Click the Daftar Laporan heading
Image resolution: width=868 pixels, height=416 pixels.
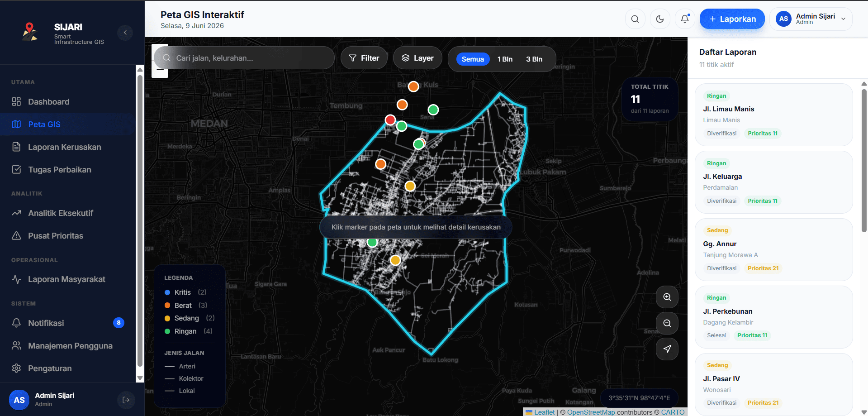pyautogui.click(x=727, y=52)
